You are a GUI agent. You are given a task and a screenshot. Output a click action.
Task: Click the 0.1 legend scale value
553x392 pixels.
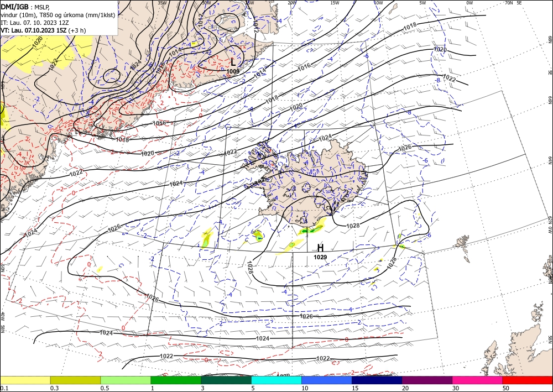[3, 388]
